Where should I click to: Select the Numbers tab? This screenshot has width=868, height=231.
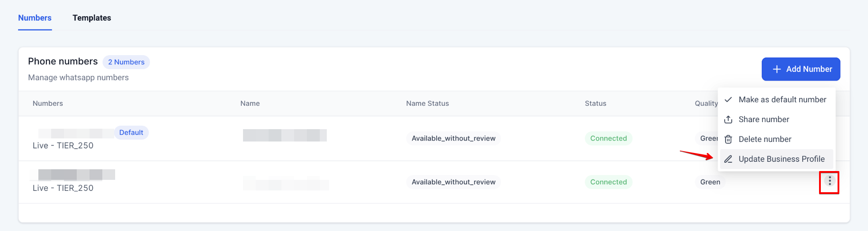[x=35, y=18]
